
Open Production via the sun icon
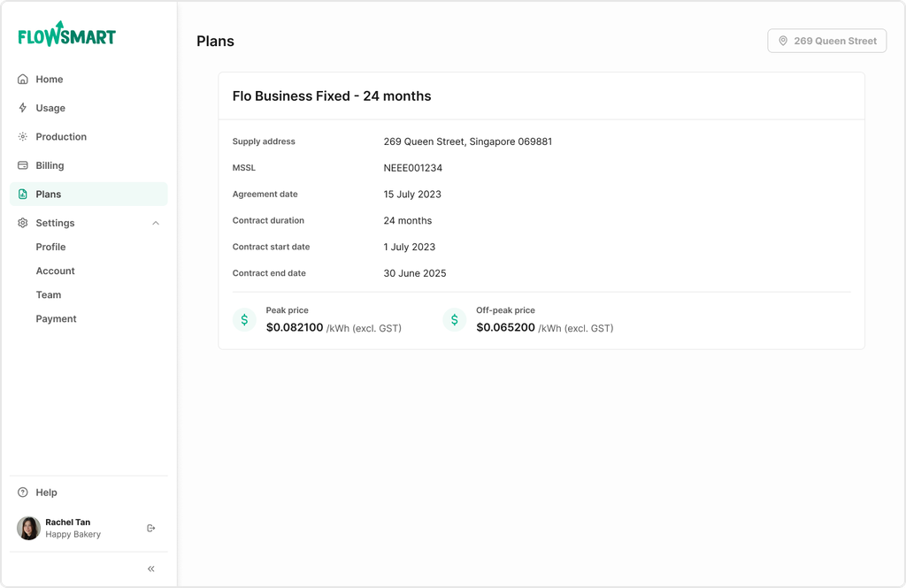point(23,136)
